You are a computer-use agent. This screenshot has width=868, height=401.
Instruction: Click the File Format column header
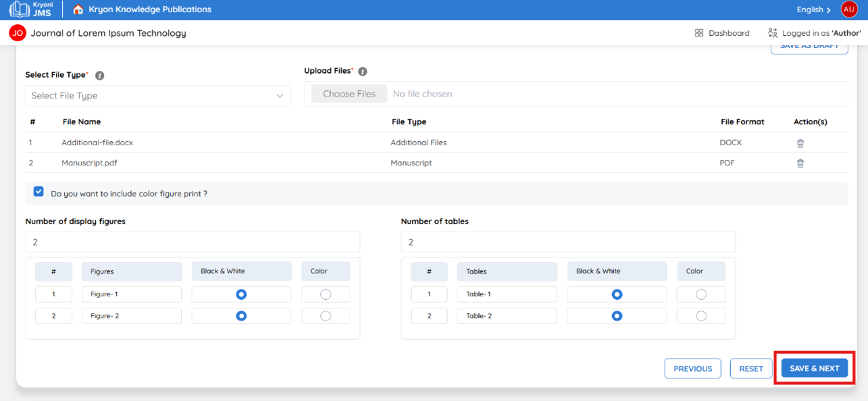pyautogui.click(x=742, y=122)
